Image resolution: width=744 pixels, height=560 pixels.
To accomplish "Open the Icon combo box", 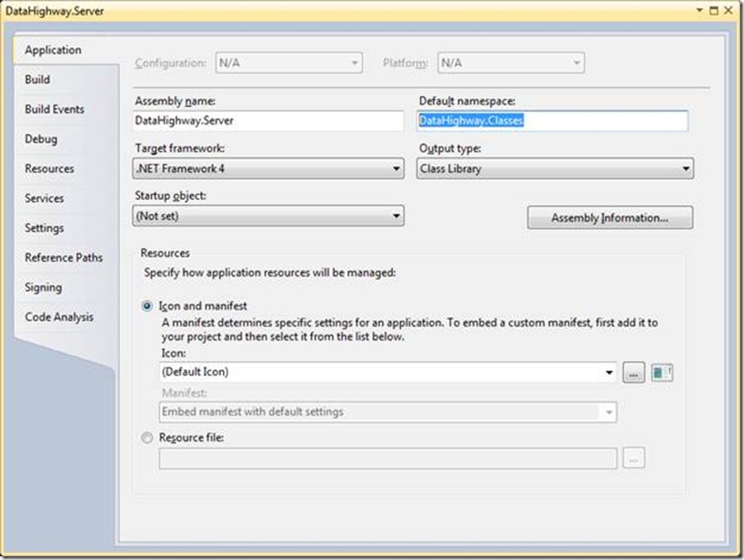I will click(388, 372).
